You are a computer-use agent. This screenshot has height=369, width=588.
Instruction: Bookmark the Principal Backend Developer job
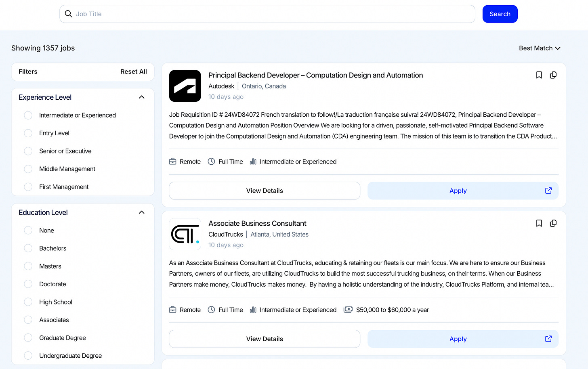pos(539,75)
